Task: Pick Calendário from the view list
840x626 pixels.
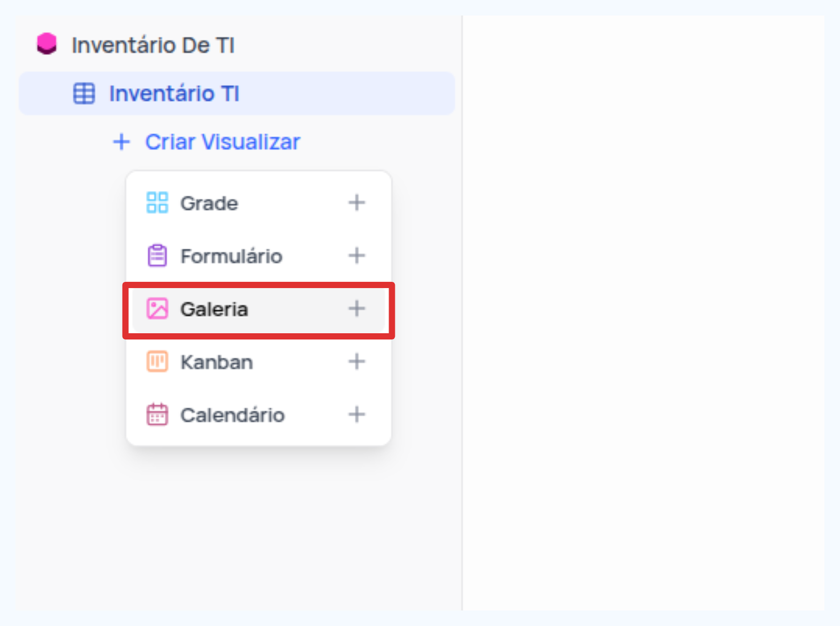Action: [258, 415]
